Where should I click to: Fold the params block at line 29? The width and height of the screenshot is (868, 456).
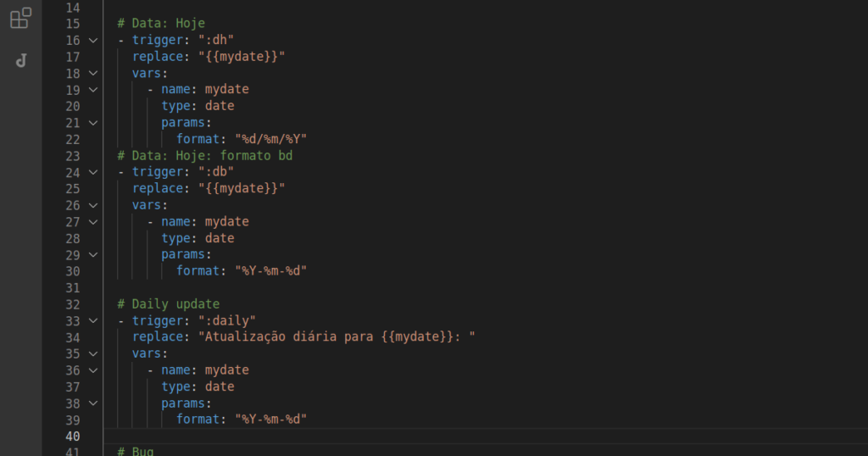tap(92, 255)
